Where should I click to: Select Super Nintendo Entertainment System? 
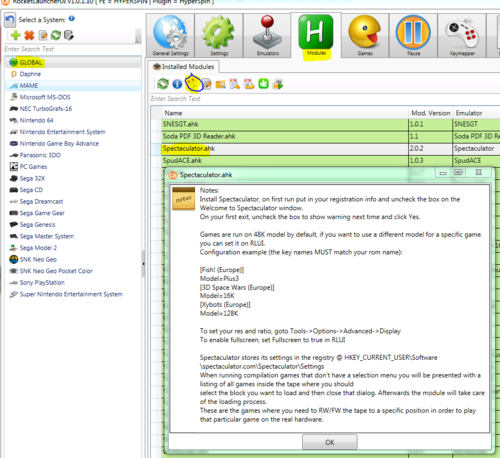tap(73, 294)
